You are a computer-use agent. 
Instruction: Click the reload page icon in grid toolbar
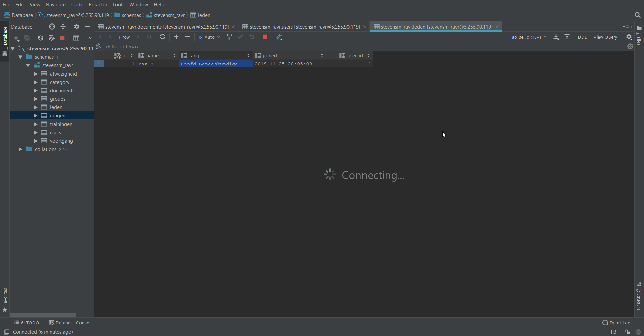(163, 37)
